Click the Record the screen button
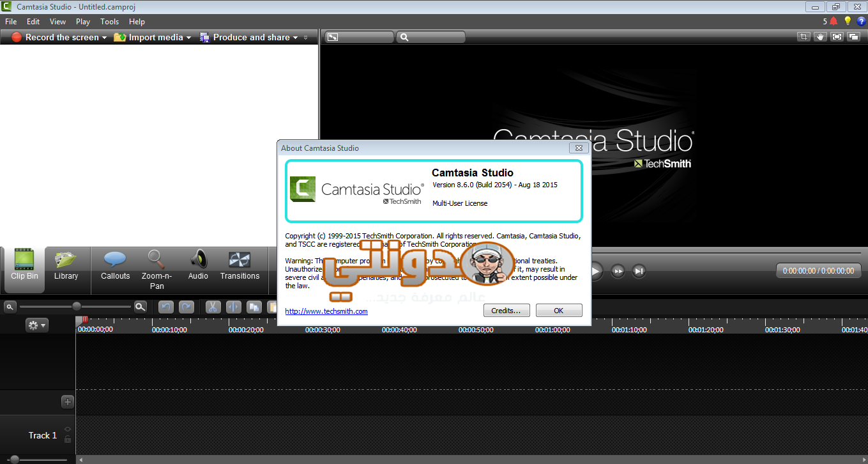Image resolution: width=868 pixels, height=464 pixels. (55, 38)
